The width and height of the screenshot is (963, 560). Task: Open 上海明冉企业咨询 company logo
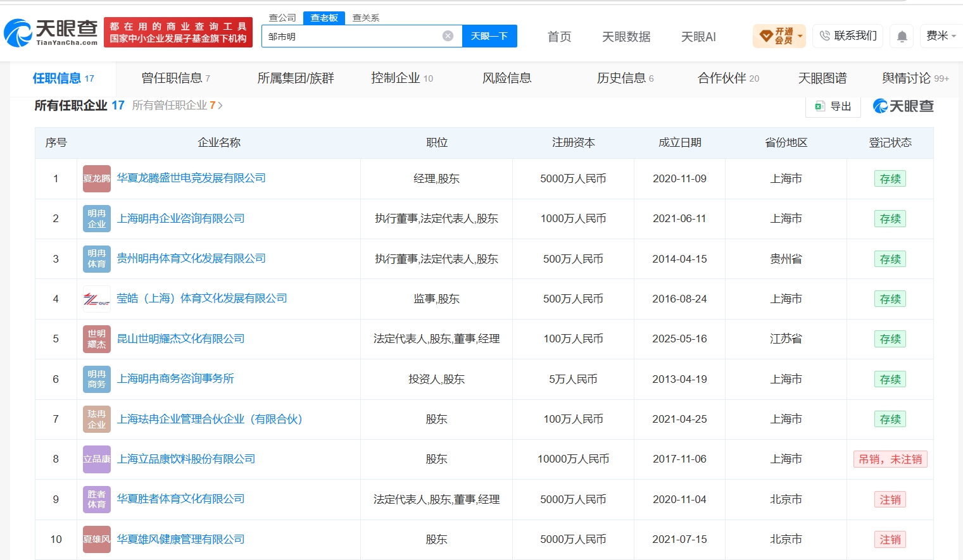(97, 219)
